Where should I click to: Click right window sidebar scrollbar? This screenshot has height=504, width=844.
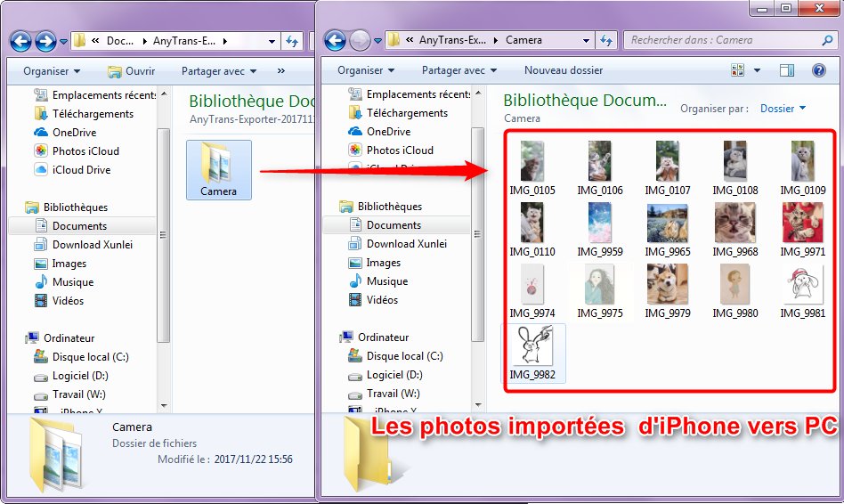tap(478, 233)
